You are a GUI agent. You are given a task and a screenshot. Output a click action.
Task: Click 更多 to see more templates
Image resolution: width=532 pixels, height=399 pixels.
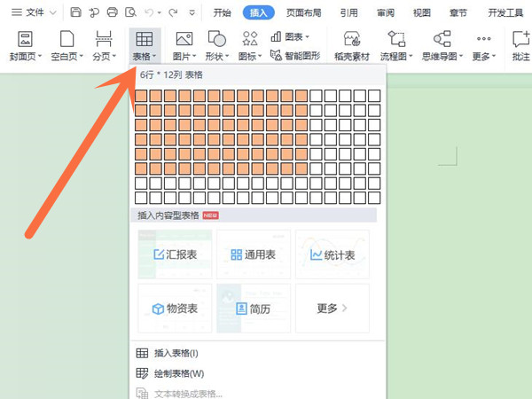[332, 309]
